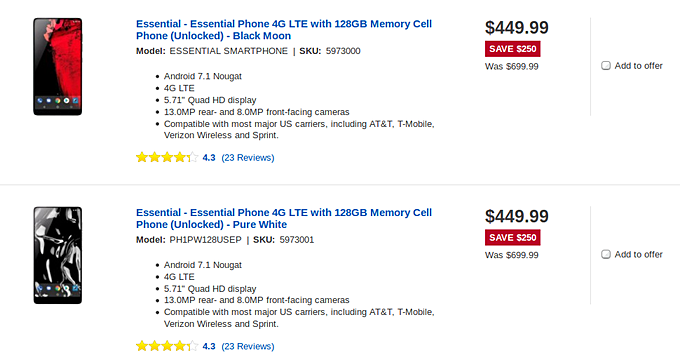
Task: Open the Black Moon Essential Phone title link
Action: (x=284, y=29)
